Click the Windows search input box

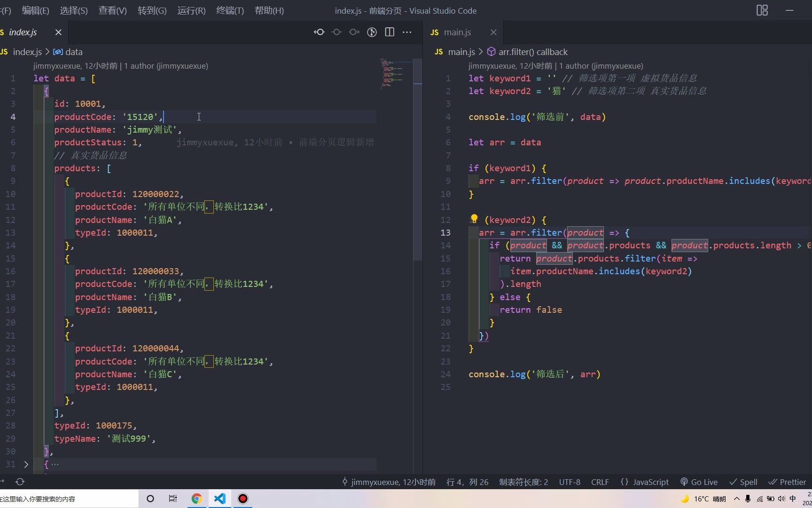click(x=69, y=499)
